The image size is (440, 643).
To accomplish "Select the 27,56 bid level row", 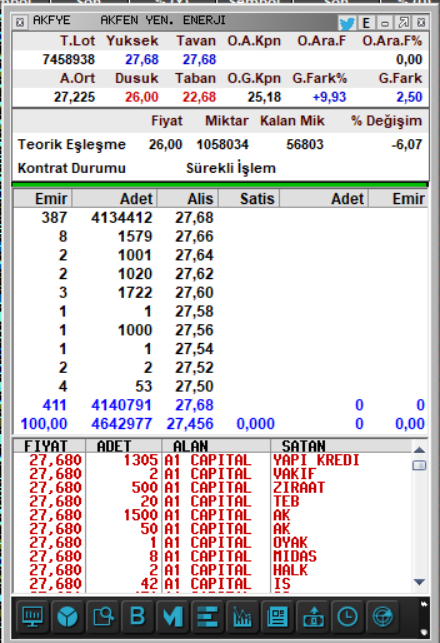I will point(221,330).
